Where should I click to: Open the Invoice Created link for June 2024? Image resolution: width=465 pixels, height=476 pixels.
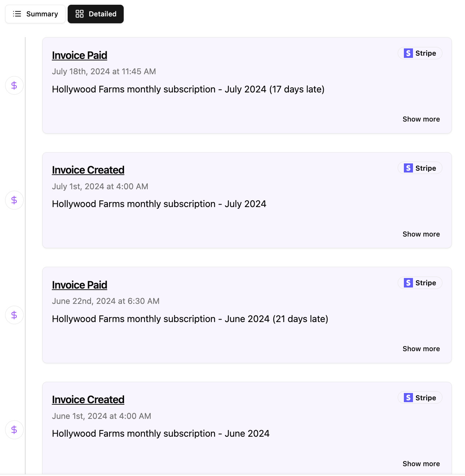coord(88,399)
